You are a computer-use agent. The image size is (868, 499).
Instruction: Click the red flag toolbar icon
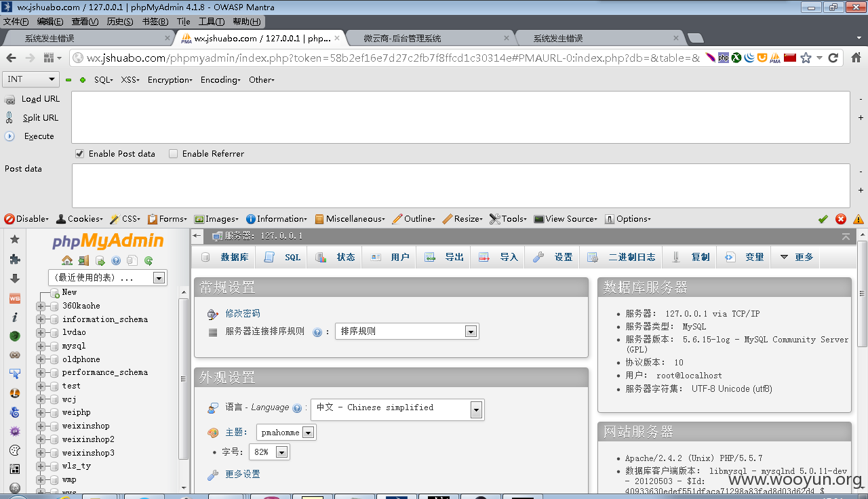789,58
